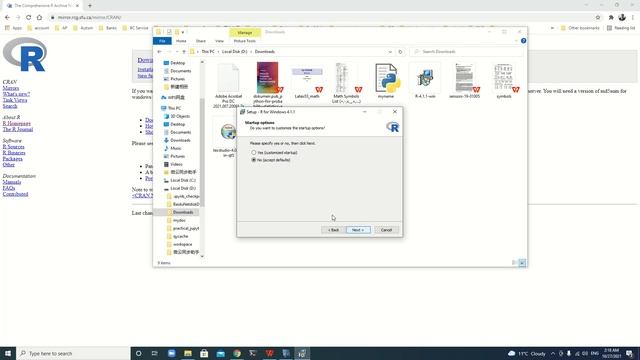Reload the Chrome page
This screenshot has width=640, height=360.
point(28,18)
